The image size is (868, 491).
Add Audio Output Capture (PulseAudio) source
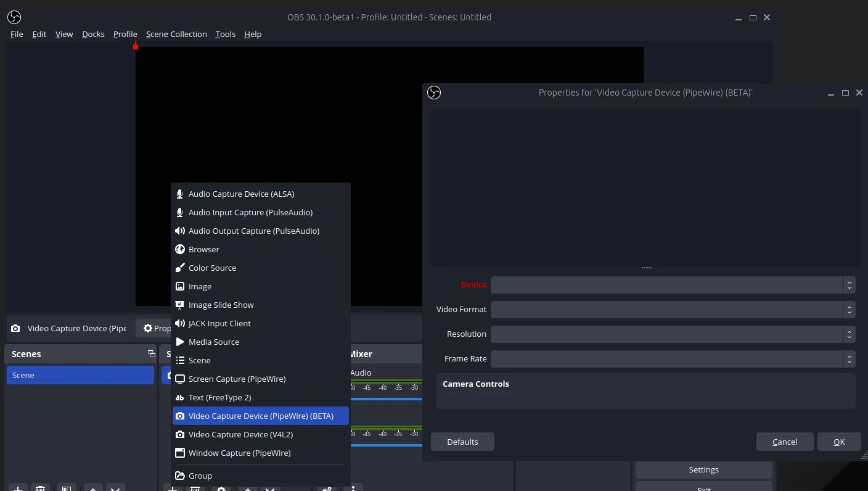click(261, 231)
